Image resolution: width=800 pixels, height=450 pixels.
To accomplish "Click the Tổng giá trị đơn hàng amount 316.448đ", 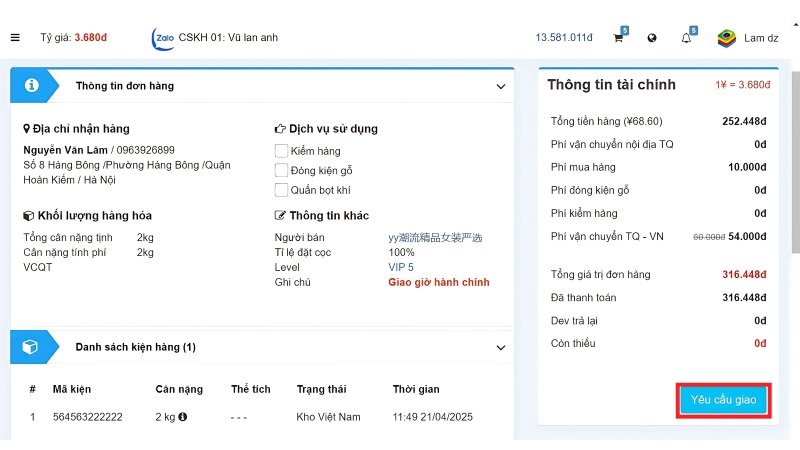I will coord(744,274).
